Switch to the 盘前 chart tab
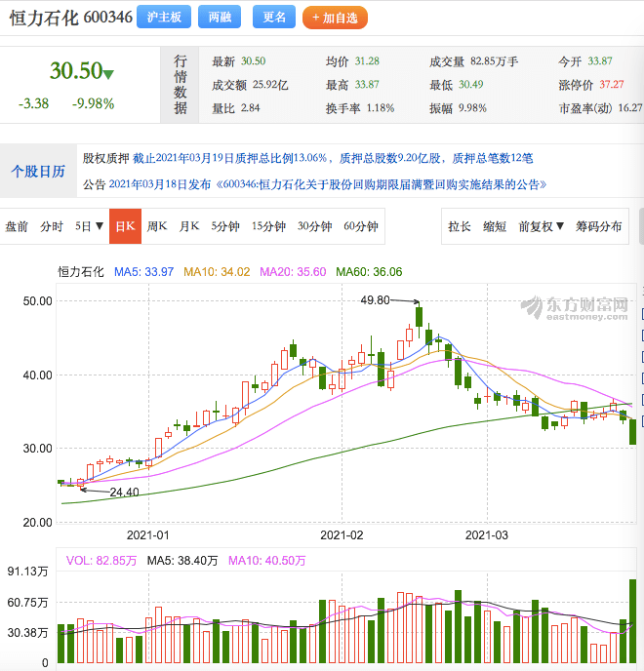The image size is (644, 671). 17,226
